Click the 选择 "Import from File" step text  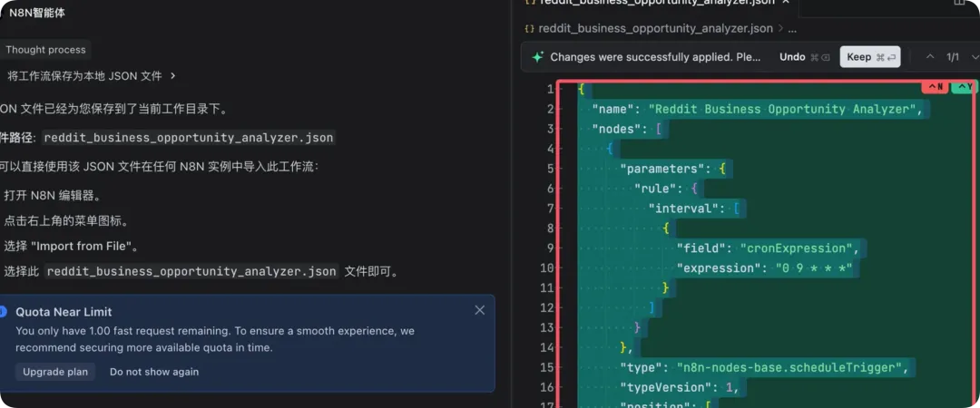click(72, 247)
